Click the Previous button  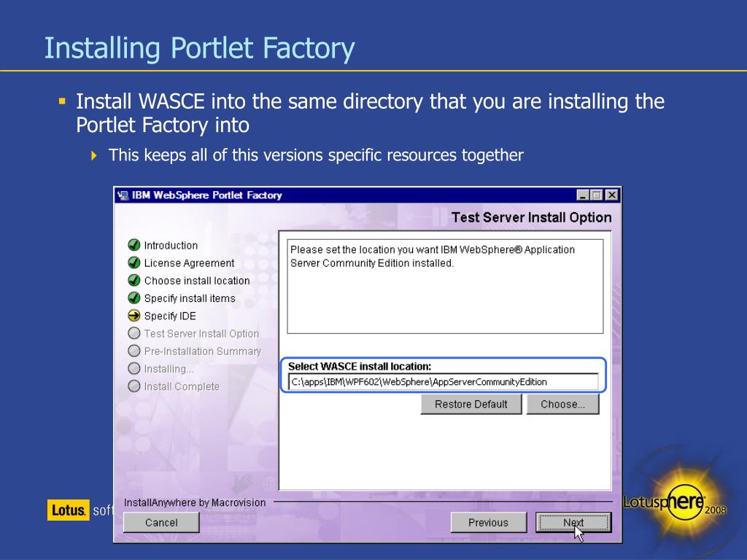point(488,522)
